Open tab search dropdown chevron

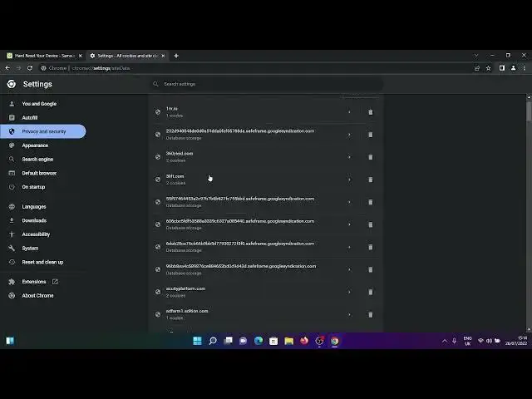click(476, 56)
